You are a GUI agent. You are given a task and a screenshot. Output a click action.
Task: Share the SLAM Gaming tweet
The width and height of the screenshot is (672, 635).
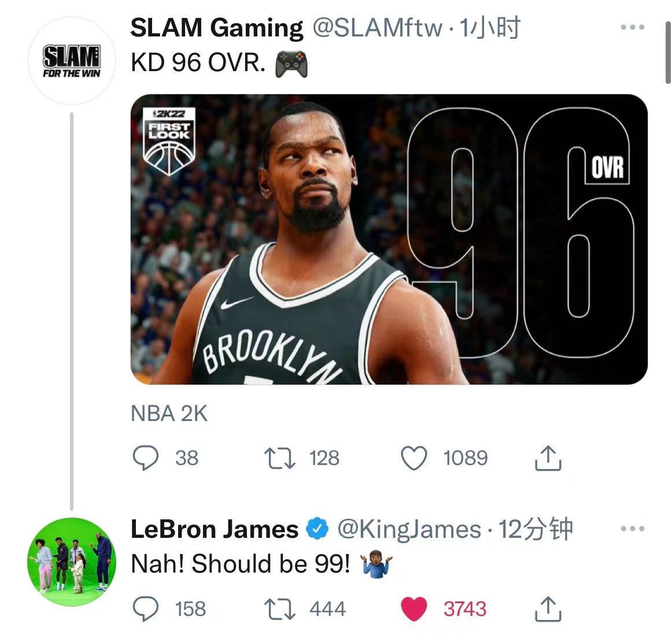(x=548, y=457)
